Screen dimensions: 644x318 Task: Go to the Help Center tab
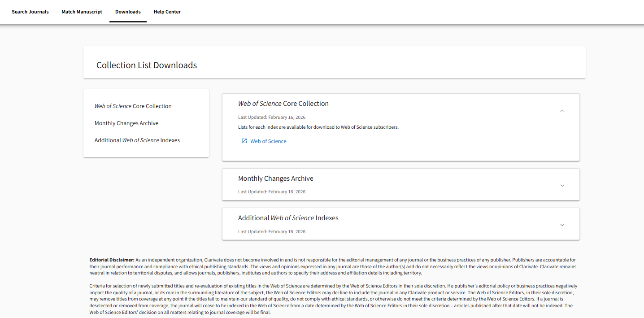167,12
